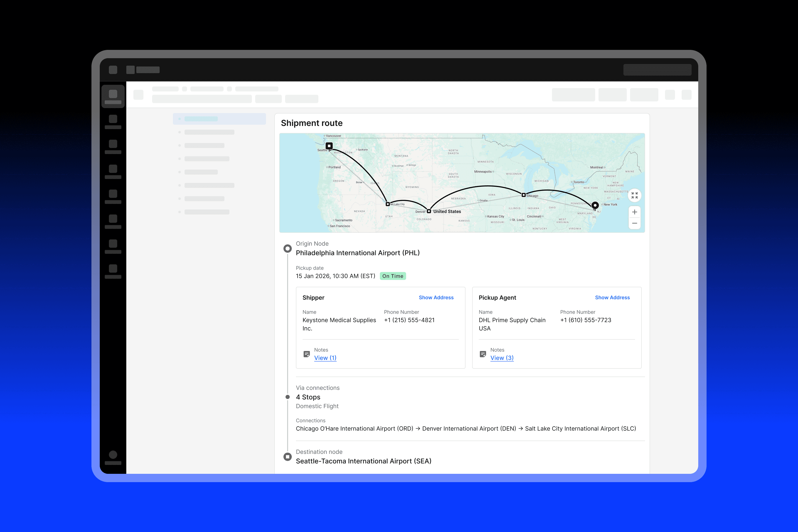Select the highlighted first item in section list
Image resolution: width=798 pixels, height=532 pixels.
coord(219,119)
